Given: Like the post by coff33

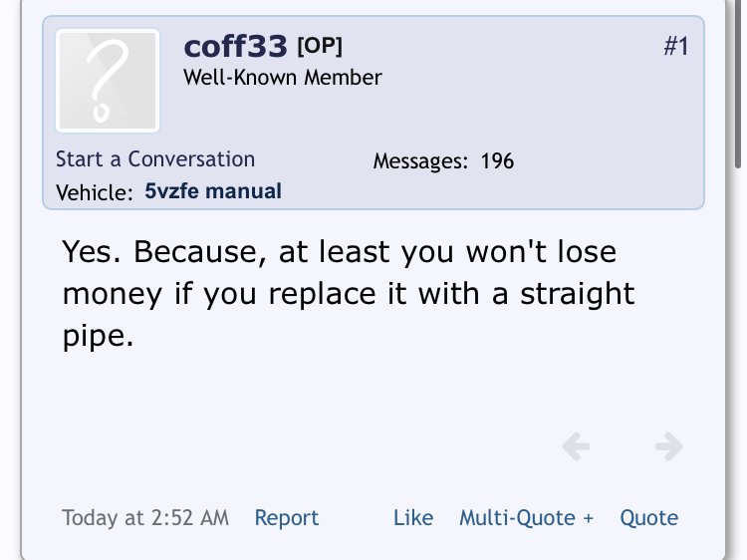Looking at the screenshot, I should [x=413, y=518].
